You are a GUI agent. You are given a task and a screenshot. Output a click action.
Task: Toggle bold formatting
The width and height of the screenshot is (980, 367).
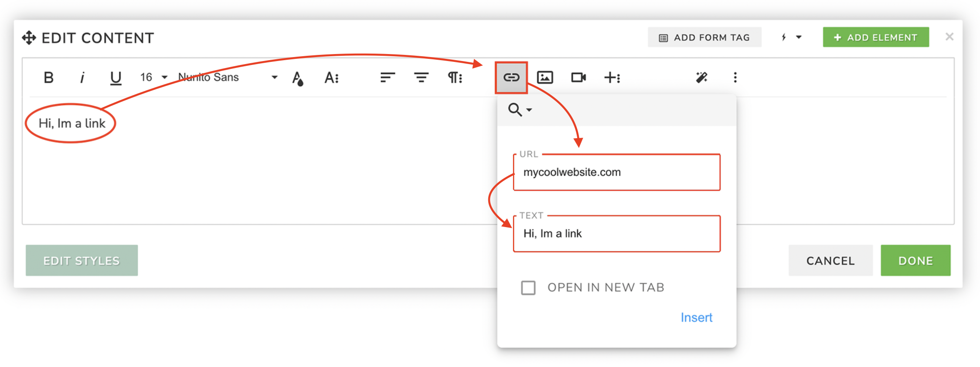[x=48, y=78]
